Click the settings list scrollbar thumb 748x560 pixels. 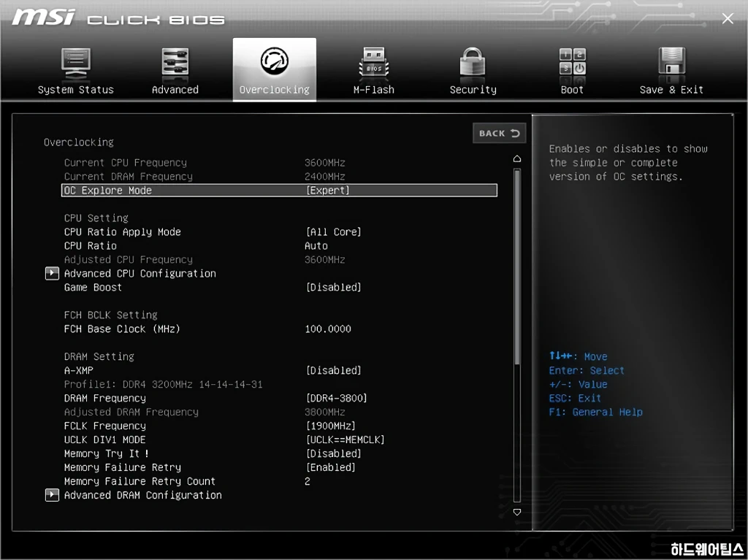[x=517, y=267]
